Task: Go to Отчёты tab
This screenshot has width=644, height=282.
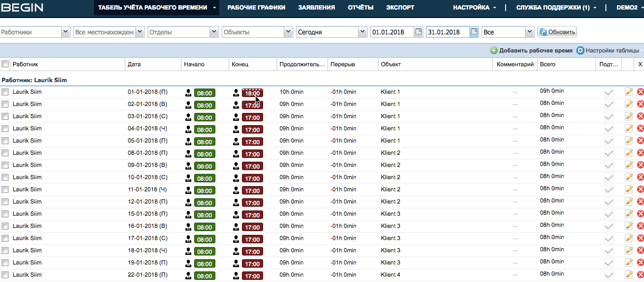Action: [x=361, y=7]
